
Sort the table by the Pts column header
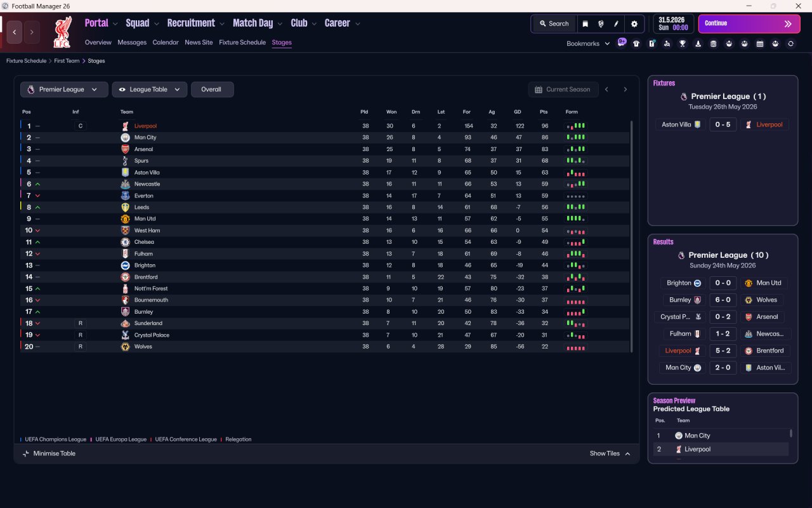[x=544, y=112]
